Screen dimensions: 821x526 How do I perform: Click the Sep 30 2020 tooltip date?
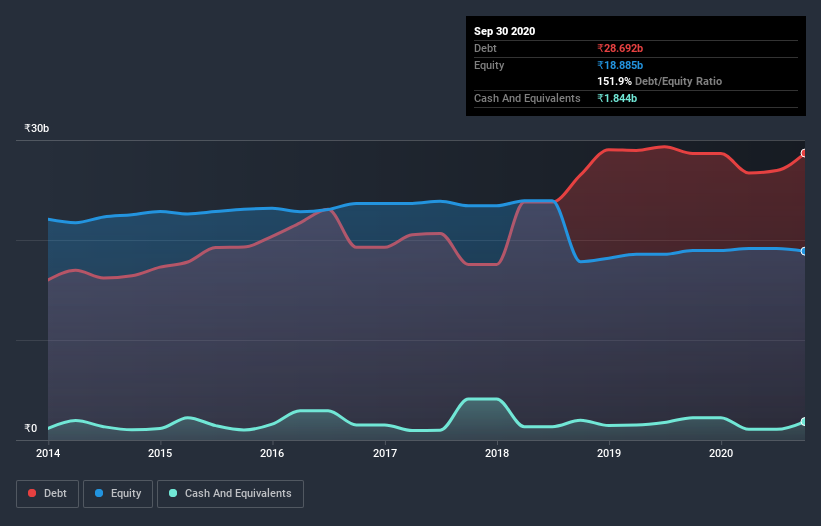point(504,31)
